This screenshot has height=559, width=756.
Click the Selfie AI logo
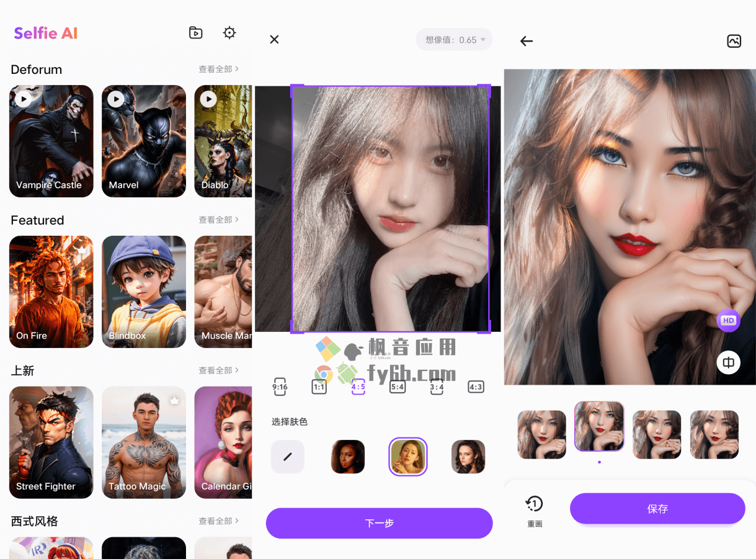tap(46, 33)
